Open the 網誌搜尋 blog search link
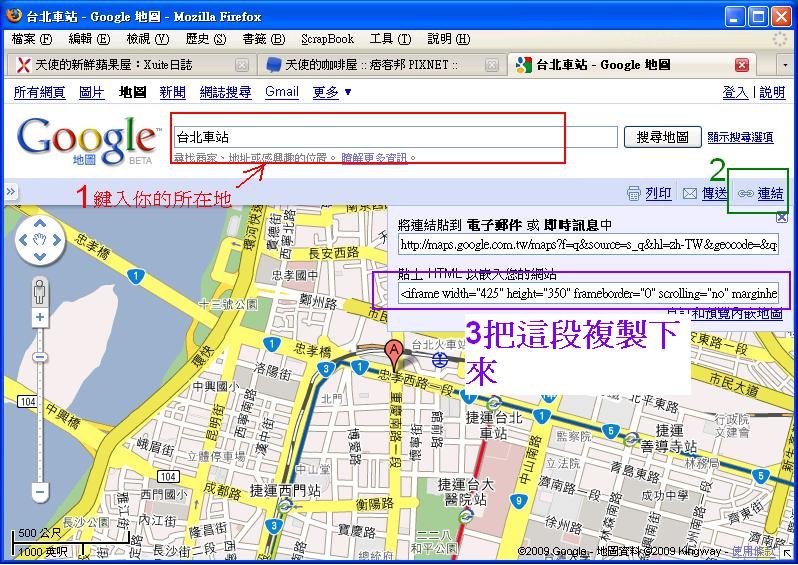This screenshot has width=798, height=565. [225, 92]
